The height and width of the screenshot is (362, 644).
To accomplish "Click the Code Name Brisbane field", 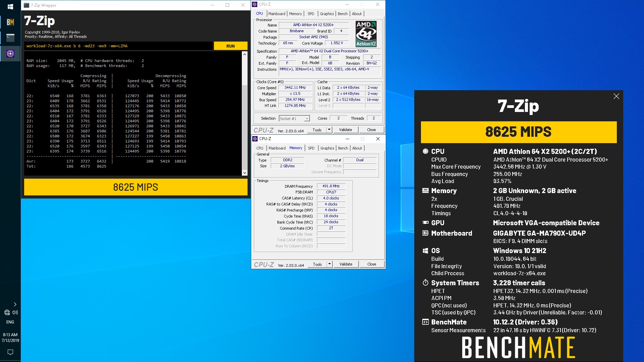I will 297,31.
